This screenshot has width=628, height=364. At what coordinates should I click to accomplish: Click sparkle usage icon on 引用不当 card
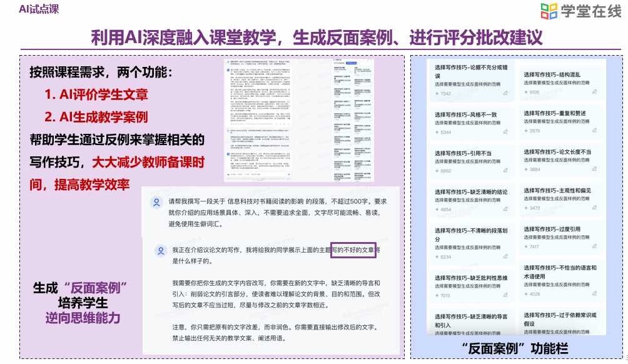(437, 171)
